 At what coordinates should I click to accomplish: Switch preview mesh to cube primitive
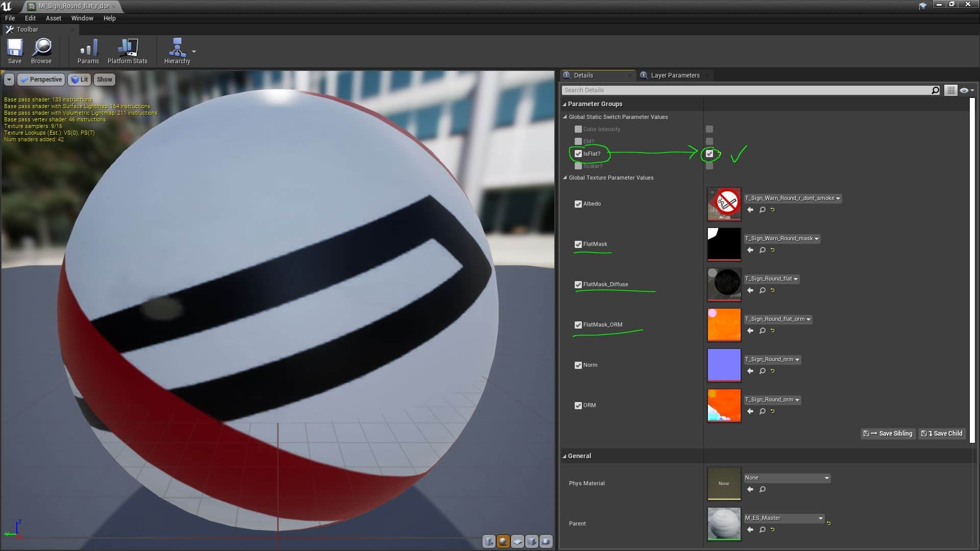(x=532, y=541)
